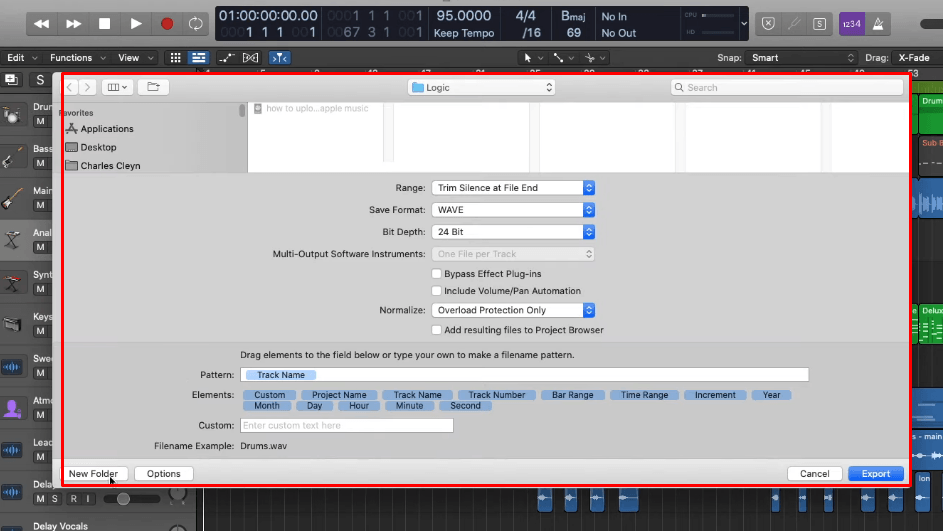This screenshot has width=943, height=531.
Task: Expand the LCD display options arrow
Action: tap(744, 23)
